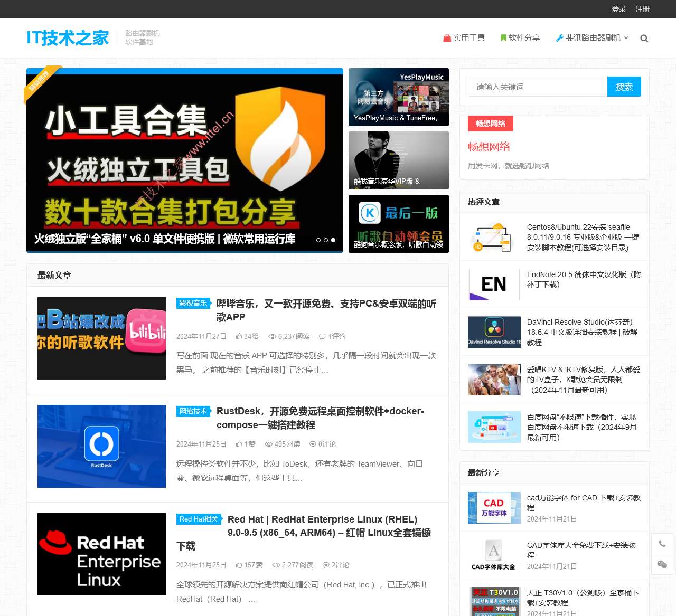Open the 实用工具 menu item
The image size is (676, 616).
coord(464,38)
